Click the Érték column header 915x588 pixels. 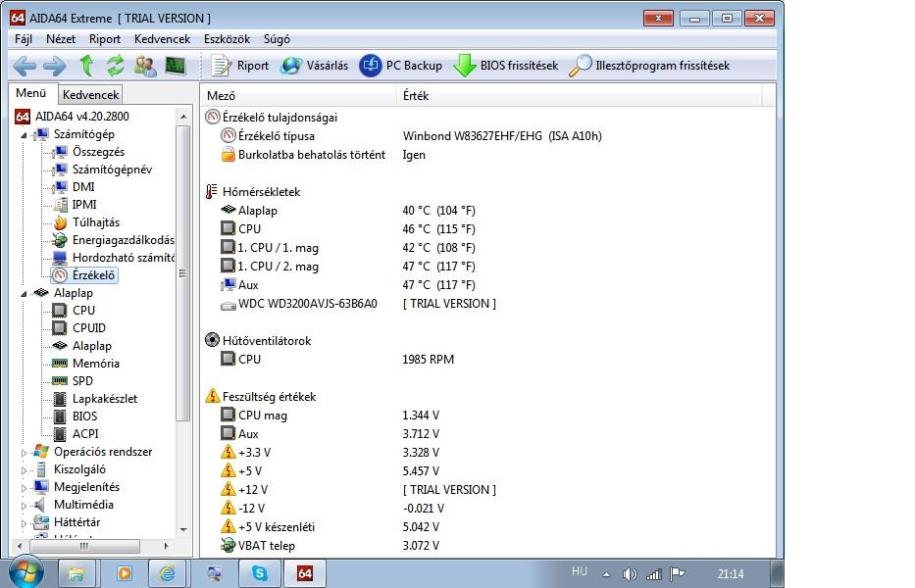click(x=580, y=96)
